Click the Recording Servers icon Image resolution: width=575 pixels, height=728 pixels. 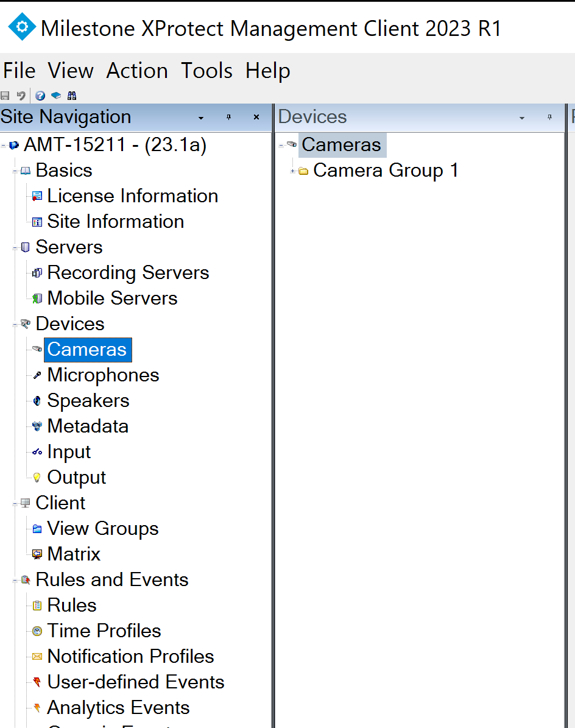[38, 273]
